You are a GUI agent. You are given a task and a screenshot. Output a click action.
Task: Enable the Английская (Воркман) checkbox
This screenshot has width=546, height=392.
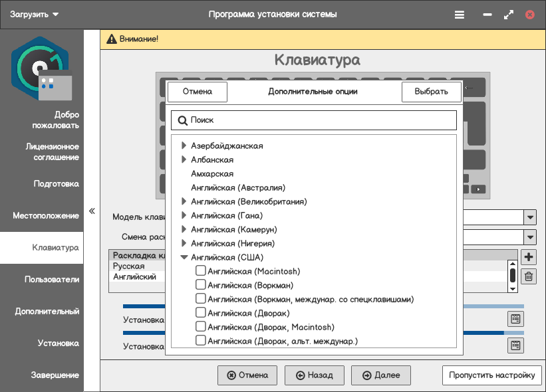coord(200,285)
